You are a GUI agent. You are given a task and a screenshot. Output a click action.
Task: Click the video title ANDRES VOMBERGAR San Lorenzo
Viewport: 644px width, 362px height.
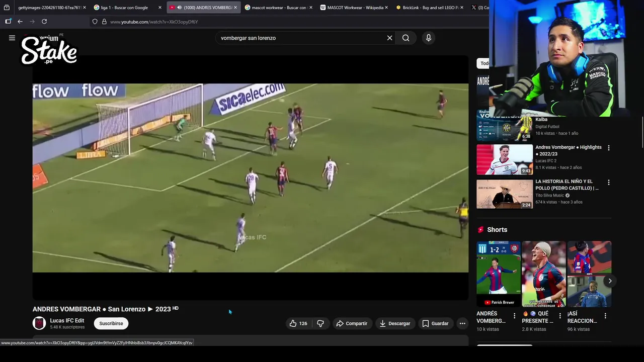pos(106,309)
